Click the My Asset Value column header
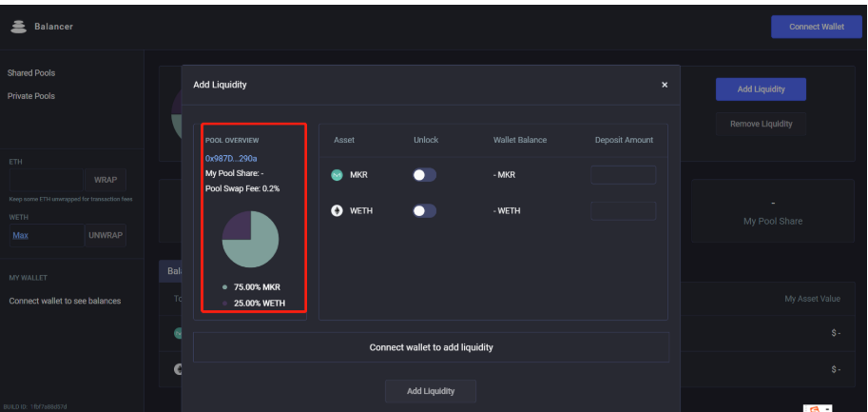The height and width of the screenshot is (412, 868). point(812,299)
